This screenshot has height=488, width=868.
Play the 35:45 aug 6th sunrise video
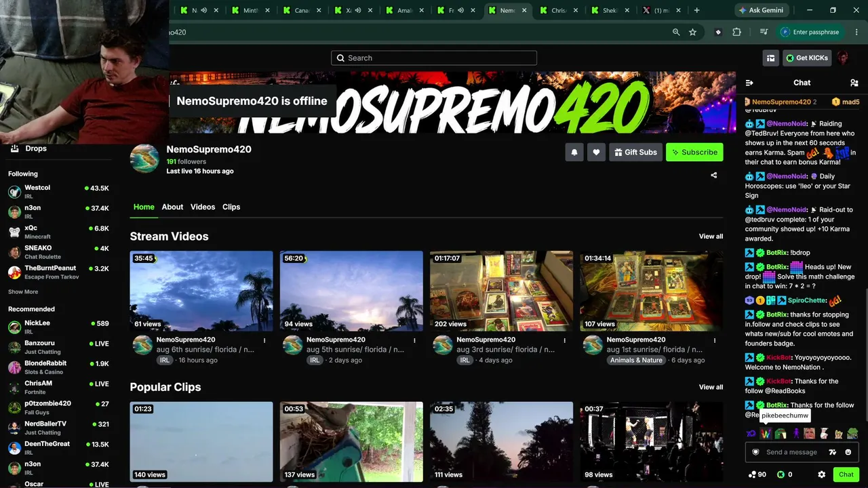tap(201, 291)
